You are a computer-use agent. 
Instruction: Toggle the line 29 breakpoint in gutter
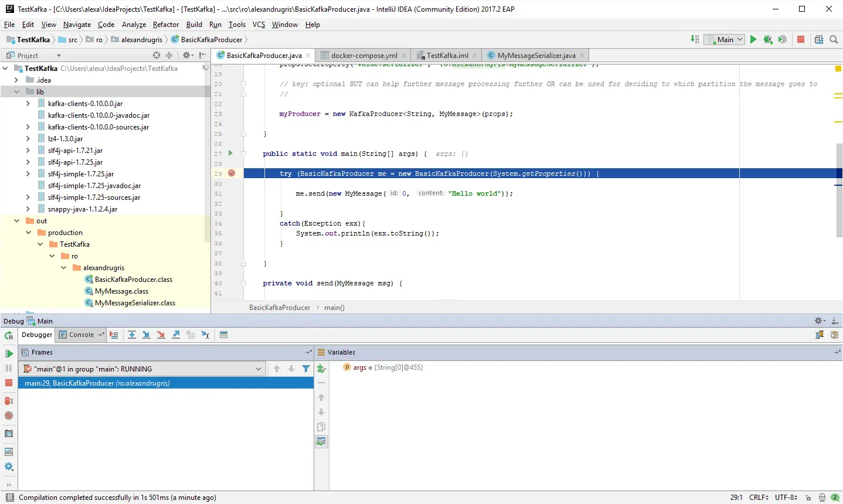(232, 173)
